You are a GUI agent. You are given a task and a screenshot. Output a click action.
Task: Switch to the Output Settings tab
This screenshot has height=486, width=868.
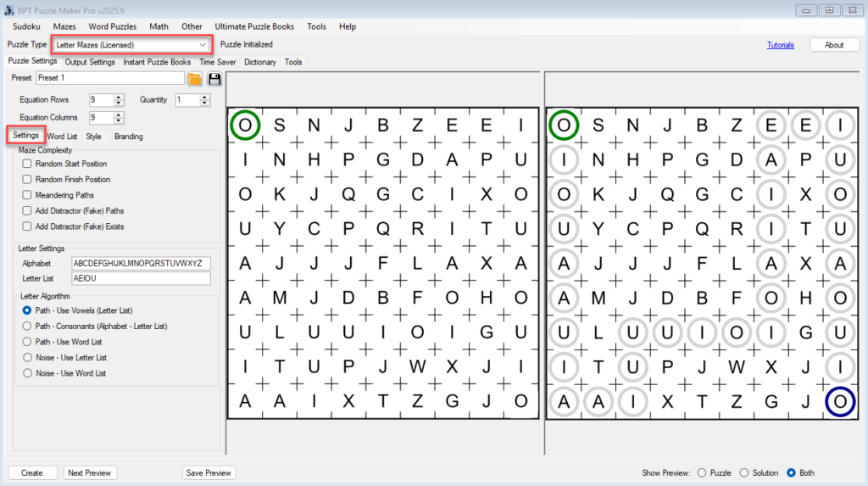(90, 62)
